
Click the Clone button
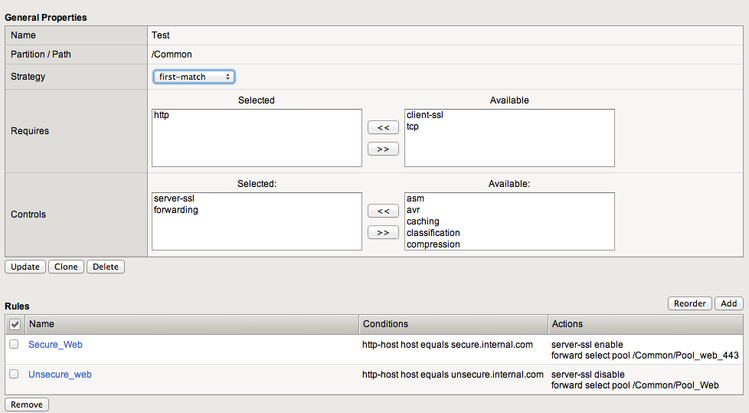[66, 267]
